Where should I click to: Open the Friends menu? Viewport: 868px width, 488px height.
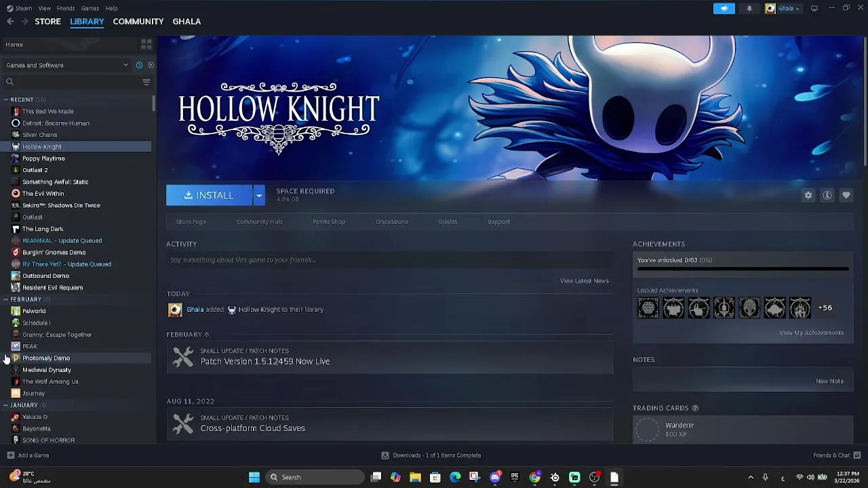click(x=66, y=8)
